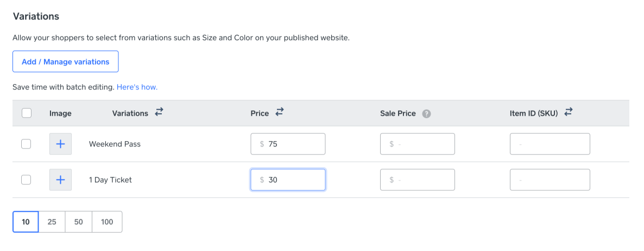Show 100 variations per page

tap(107, 222)
